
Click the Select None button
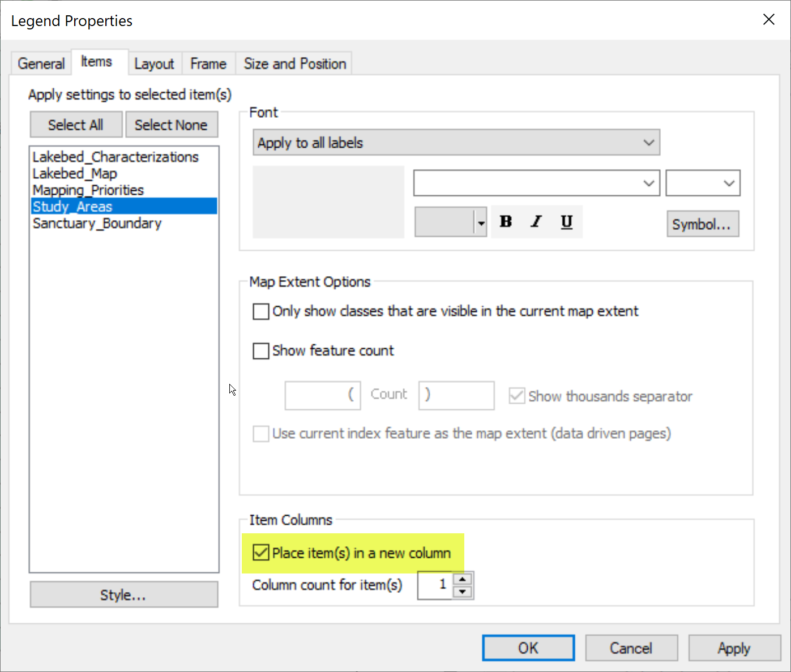pyautogui.click(x=172, y=124)
